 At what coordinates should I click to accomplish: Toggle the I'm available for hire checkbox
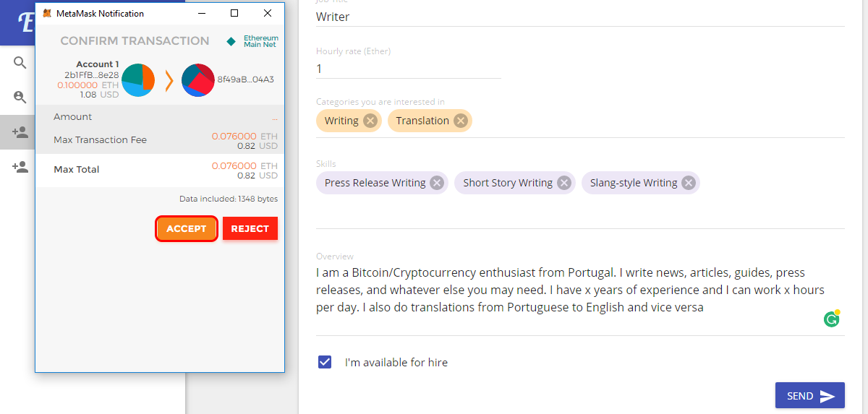coord(325,362)
